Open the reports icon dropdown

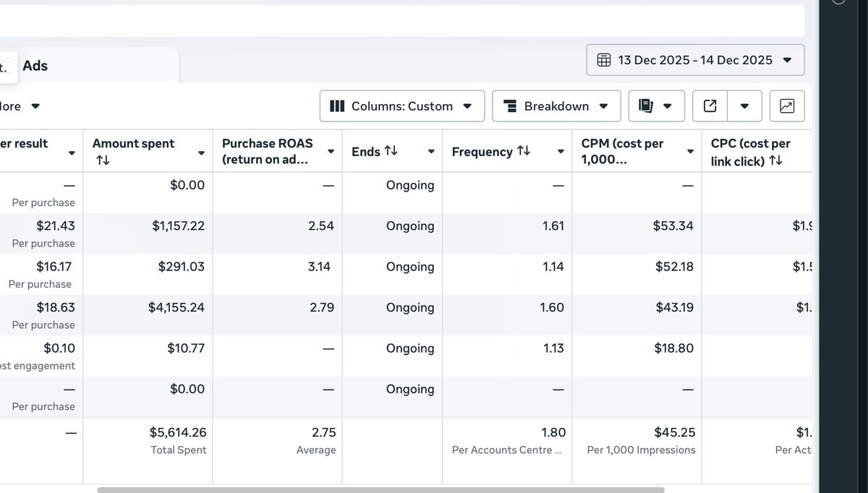(x=656, y=106)
